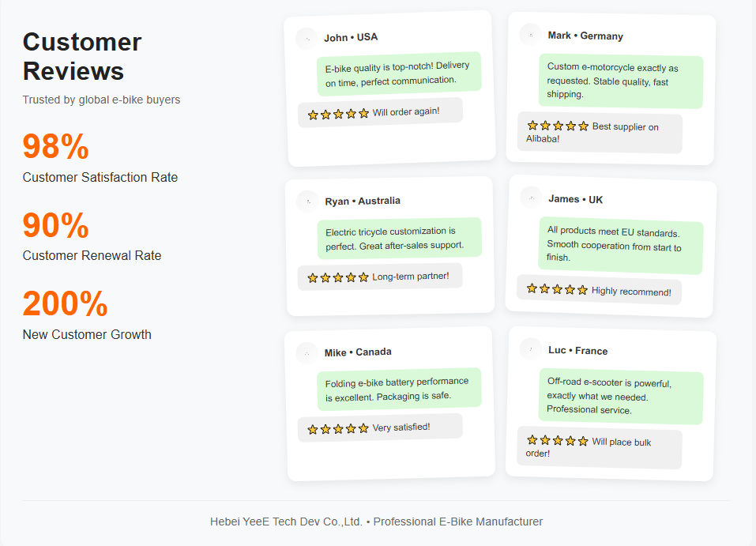Image resolution: width=756 pixels, height=546 pixels.
Task: Click the Hebei YeeE Tech Dev Co.,Ltd. footer text
Action: [286, 522]
